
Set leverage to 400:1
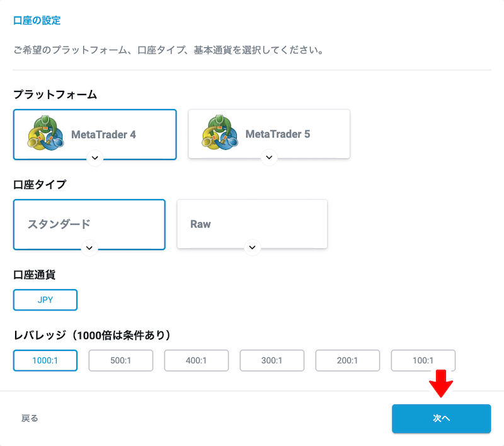(x=197, y=360)
